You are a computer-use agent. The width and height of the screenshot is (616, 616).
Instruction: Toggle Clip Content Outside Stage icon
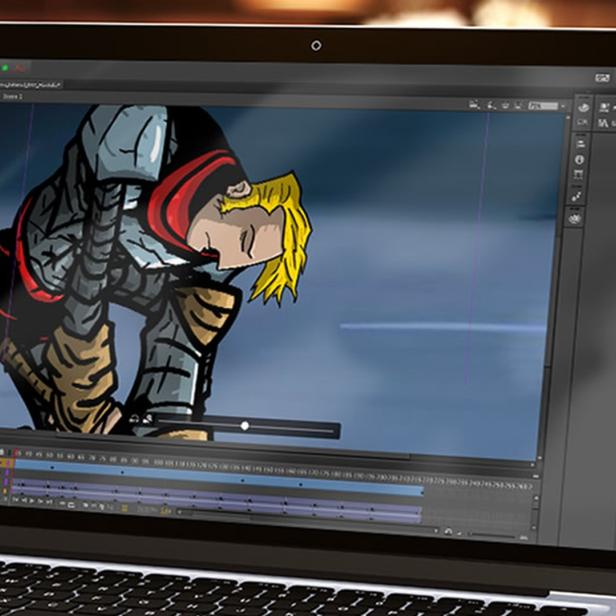(519, 106)
